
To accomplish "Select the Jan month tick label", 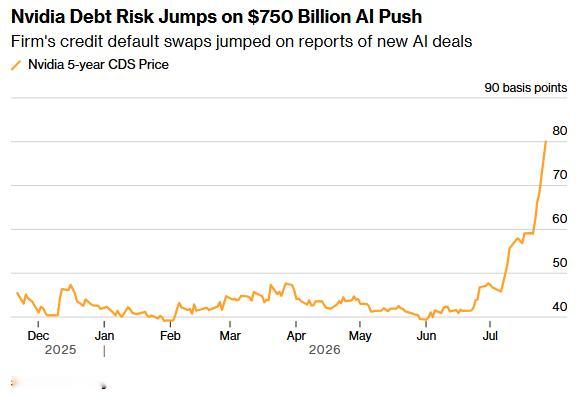I will pos(104,336).
